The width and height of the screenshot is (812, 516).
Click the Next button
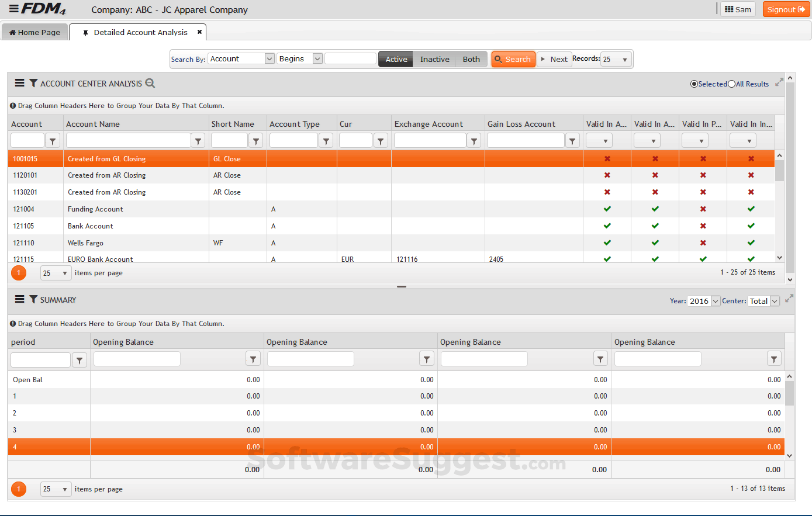pyautogui.click(x=554, y=59)
